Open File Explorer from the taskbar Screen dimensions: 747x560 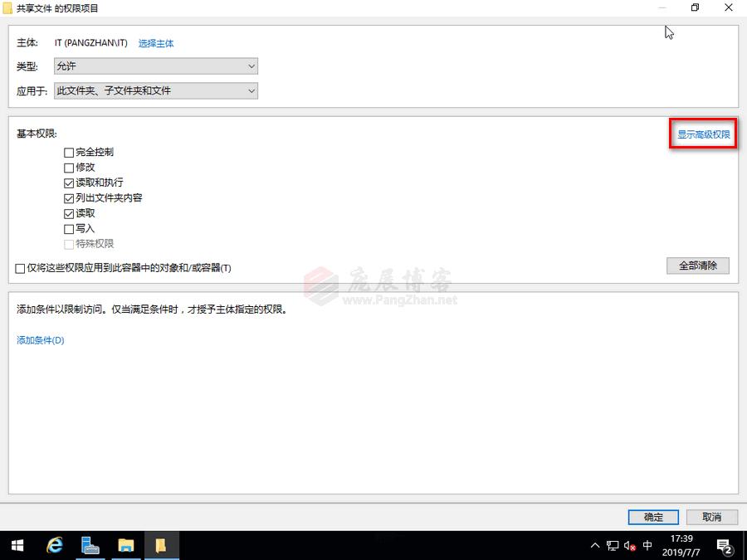(125, 546)
